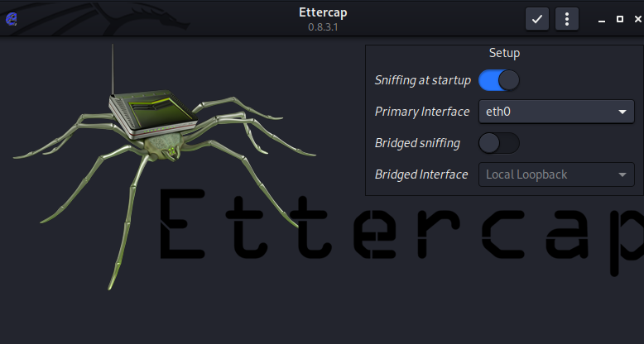The width and height of the screenshot is (644, 344).
Task: Maximize the Ettercap window
Action: 620,19
